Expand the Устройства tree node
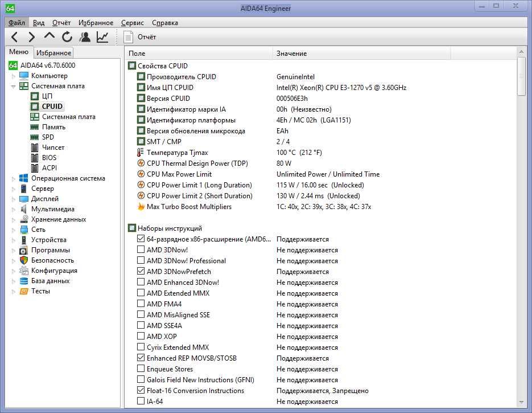The image size is (532, 413). tap(14, 240)
